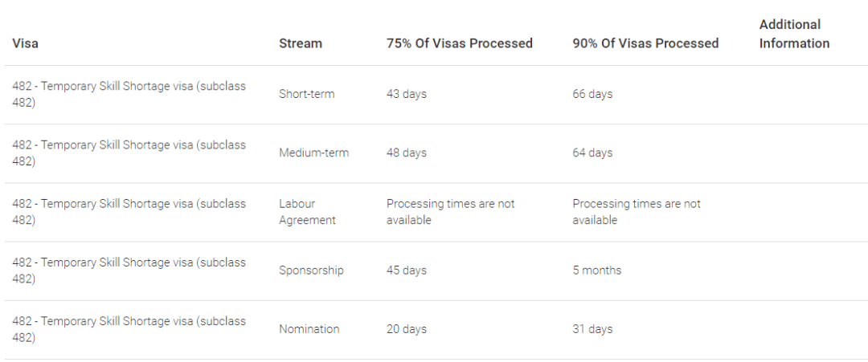
Task: Select the 31 days cell
Action: tap(592, 329)
